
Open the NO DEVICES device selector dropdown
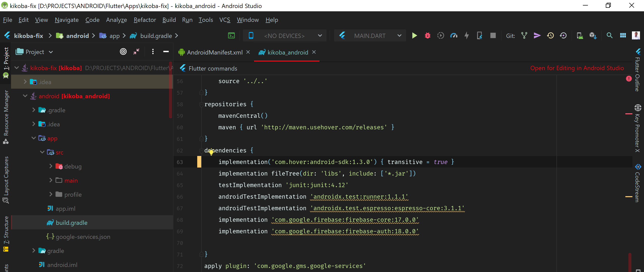click(x=284, y=36)
